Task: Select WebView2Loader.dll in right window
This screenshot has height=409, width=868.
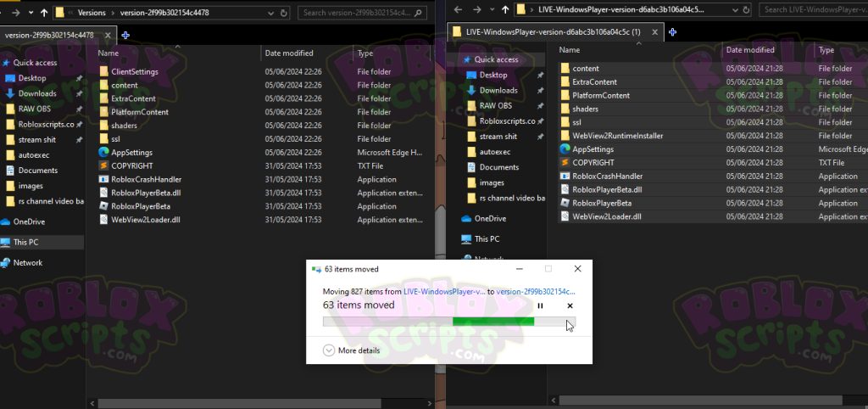Action: pyautogui.click(x=607, y=216)
